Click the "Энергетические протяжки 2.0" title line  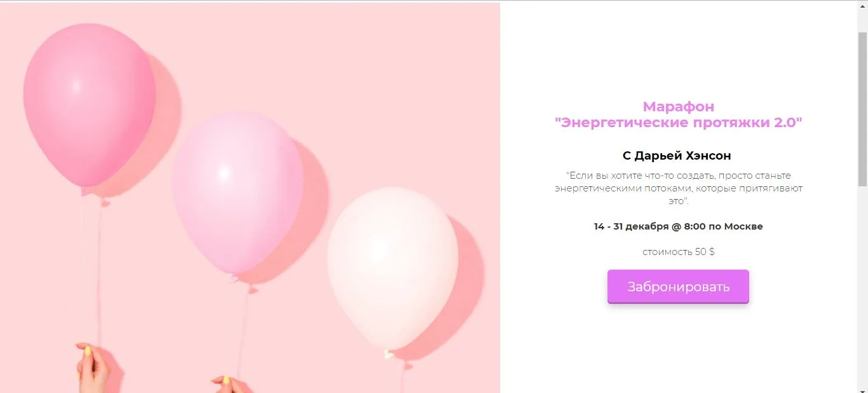click(x=678, y=123)
